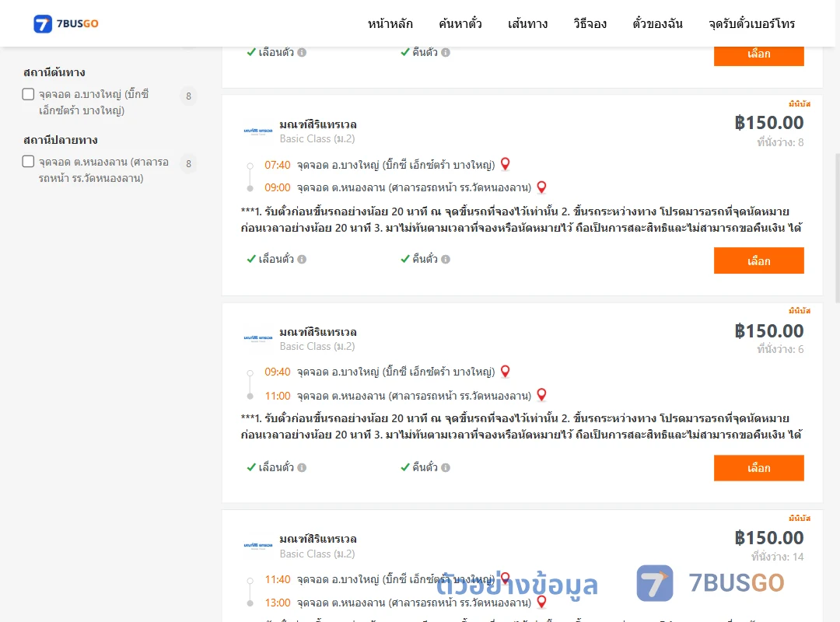Go to เส้นทาง in navigation
Screen dimensions: 840x622
tap(527, 23)
